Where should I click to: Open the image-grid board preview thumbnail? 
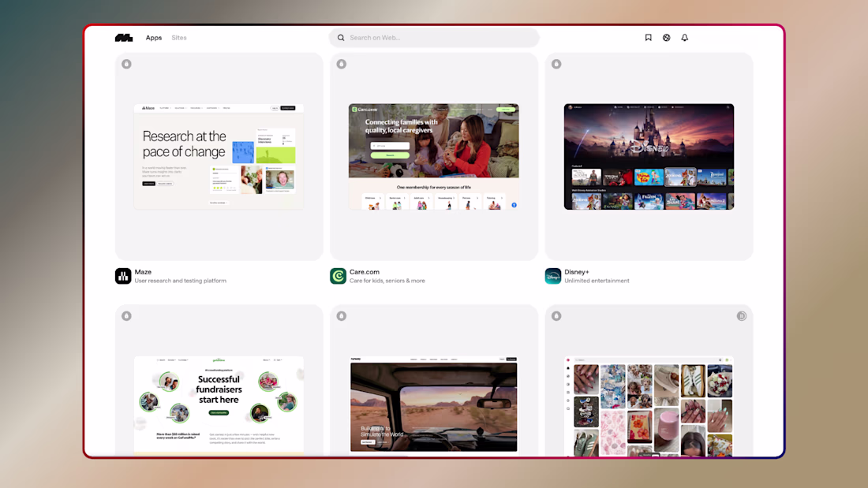(649, 405)
